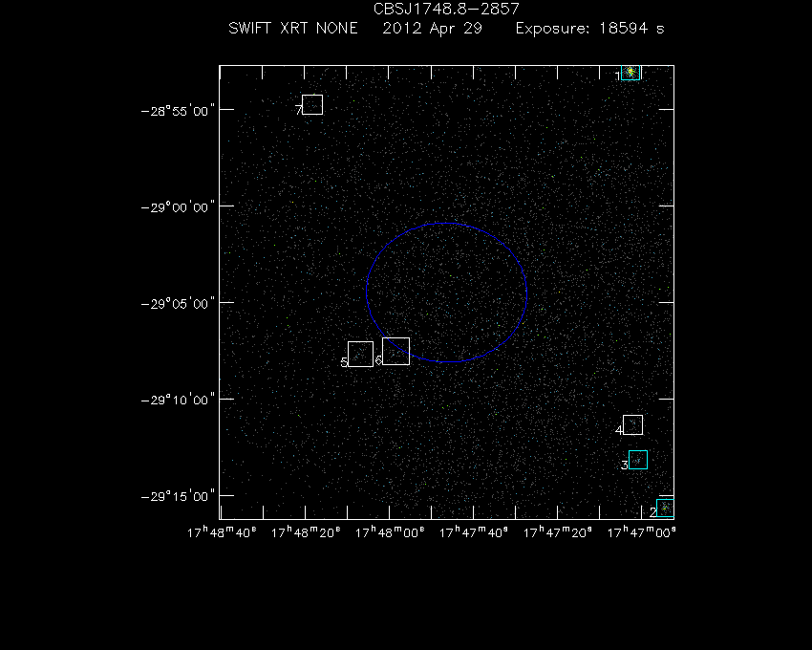Viewport: 812px width, 650px height.
Task: Click the Exposure: 18594 s text
Action: click(x=589, y=28)
